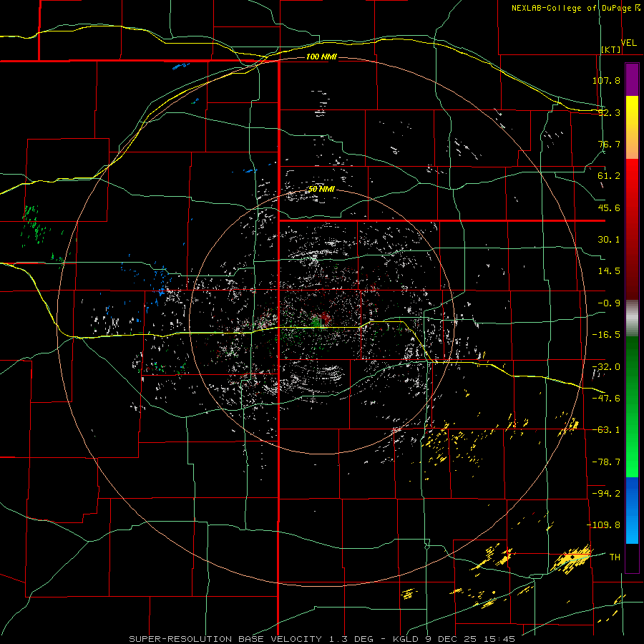Select the -63.1 velocity scale value
The height and width of the screenshot is (644, 644).
pos(606,430)
